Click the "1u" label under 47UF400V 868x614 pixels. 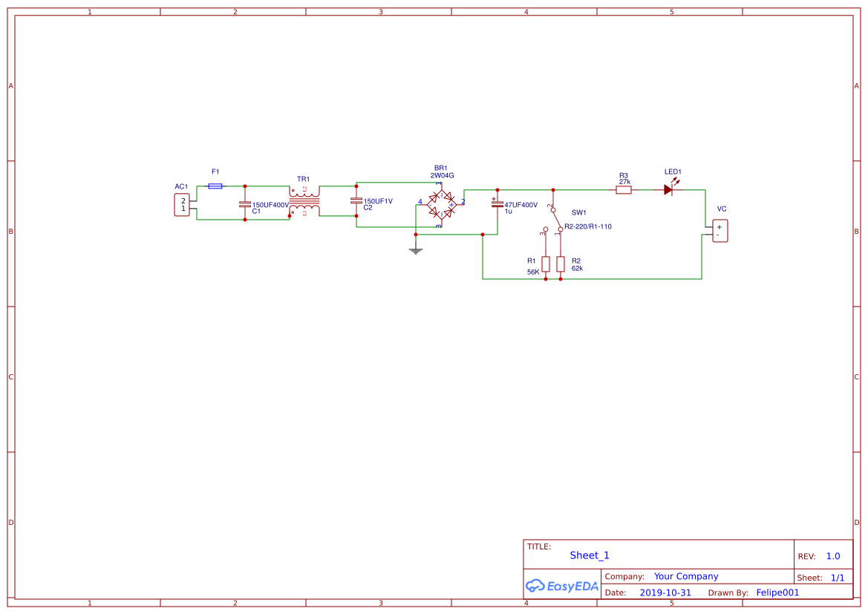(x=508, y=212)
